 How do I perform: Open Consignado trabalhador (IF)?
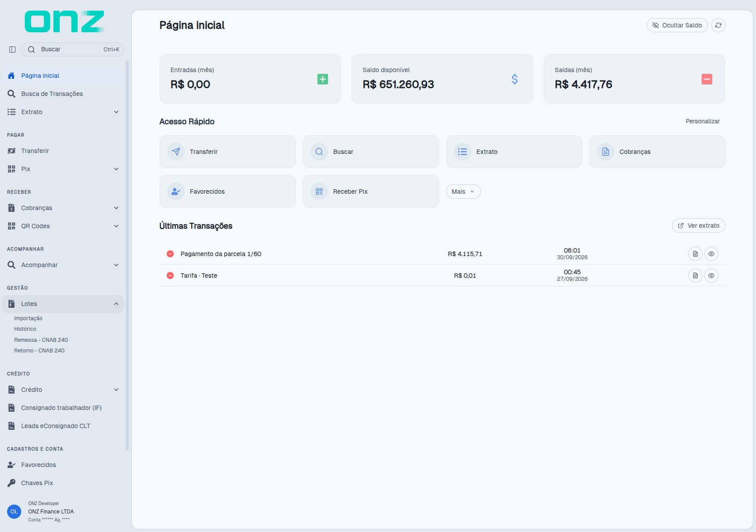[x=63, y=408]
